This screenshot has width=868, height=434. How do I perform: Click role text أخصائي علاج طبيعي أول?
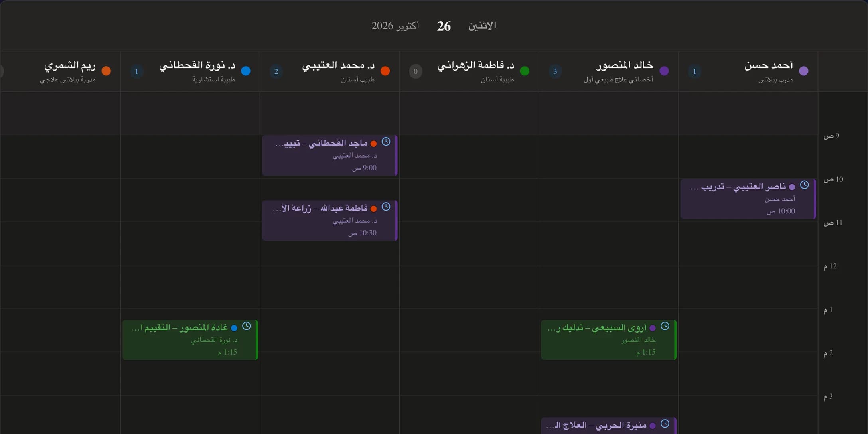(618, 80)
